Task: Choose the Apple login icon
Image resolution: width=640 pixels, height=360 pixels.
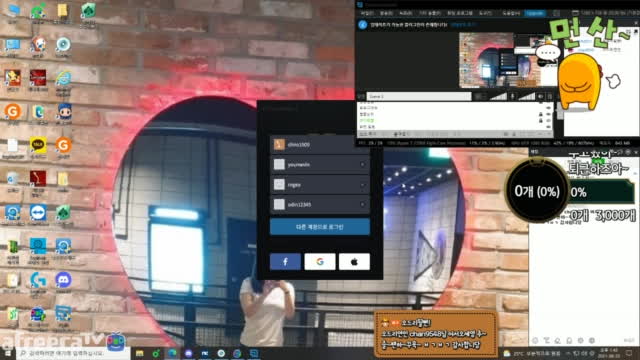Action: (354, 262)
